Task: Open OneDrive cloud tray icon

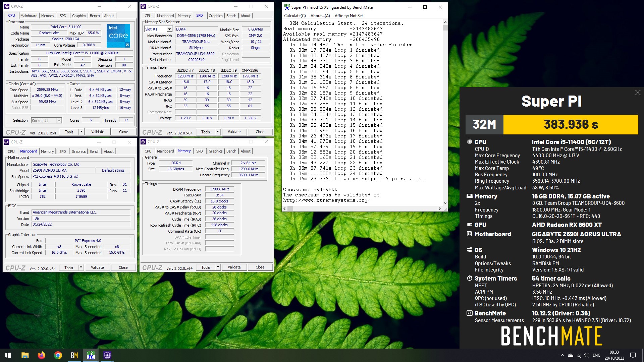Action: pos(571,355)
